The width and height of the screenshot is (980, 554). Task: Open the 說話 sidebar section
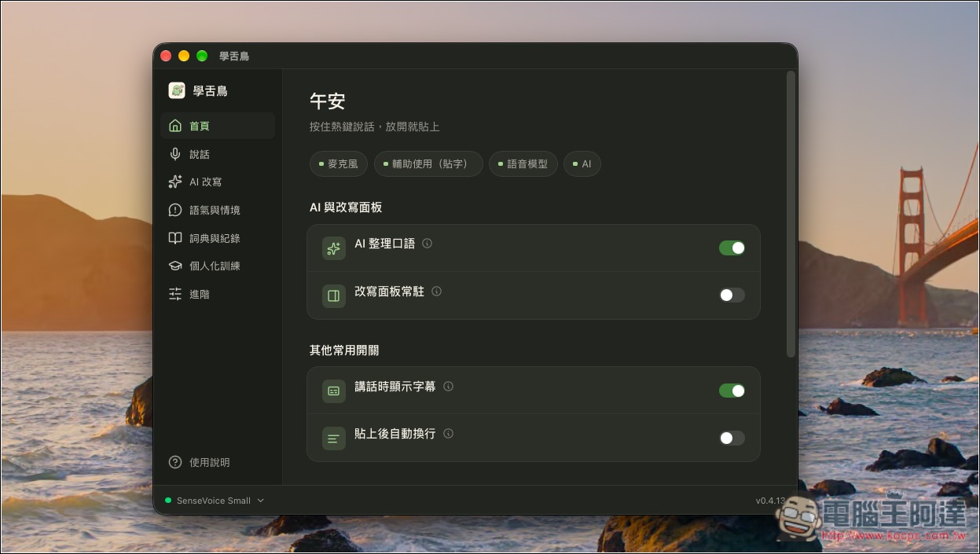tap(218, 154)
